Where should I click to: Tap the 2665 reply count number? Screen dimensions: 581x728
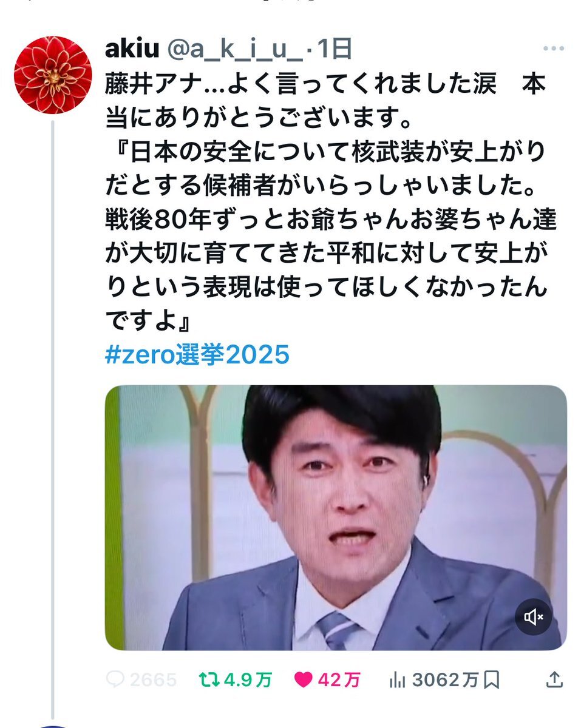pyautogui.click(x=152, y=681)
